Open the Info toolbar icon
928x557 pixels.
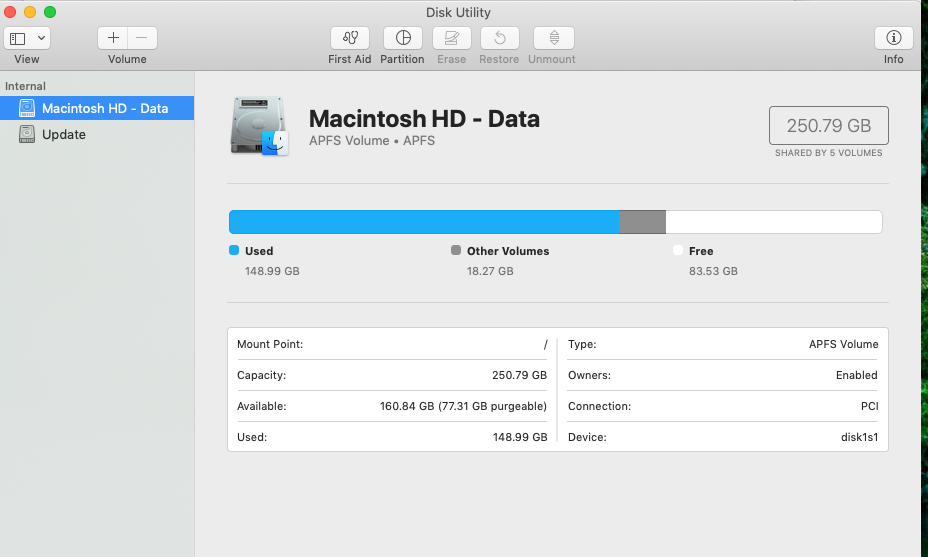coord(894,38)
